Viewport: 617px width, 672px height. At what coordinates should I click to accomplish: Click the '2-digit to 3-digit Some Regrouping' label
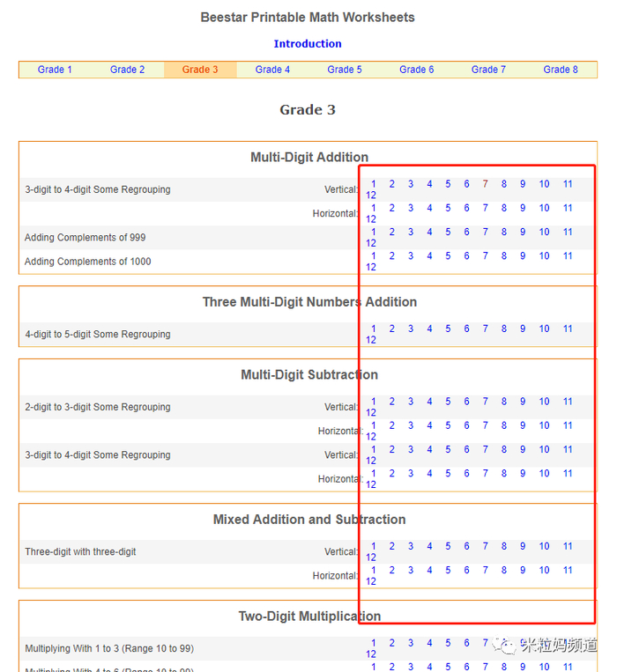click(x=97, y=407)
